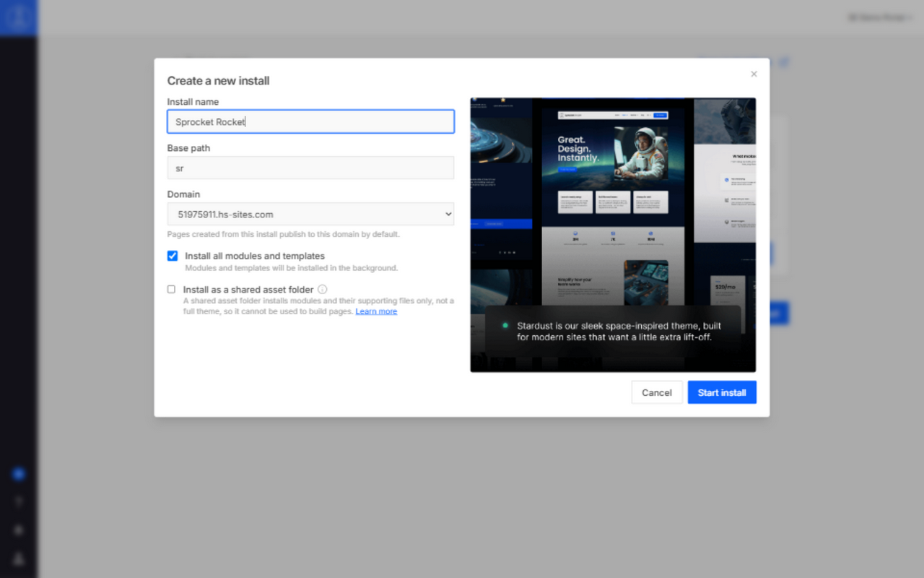
Task: Click into the Base path field
Action: click(310, 168)
